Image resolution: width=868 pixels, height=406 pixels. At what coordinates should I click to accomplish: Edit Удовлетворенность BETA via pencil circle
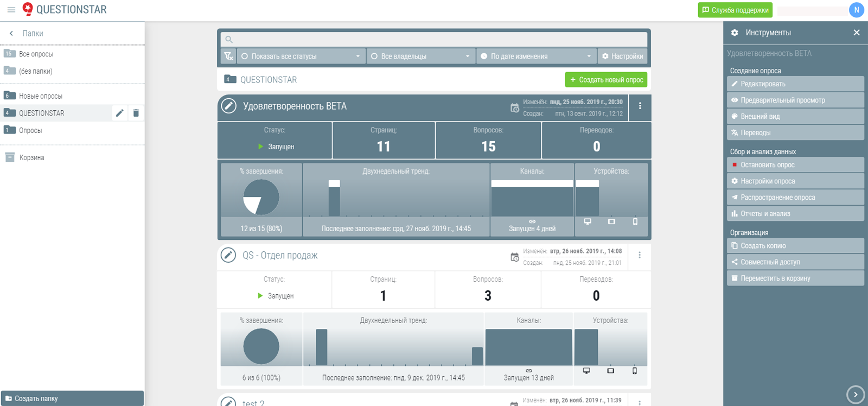pos(229,106)
